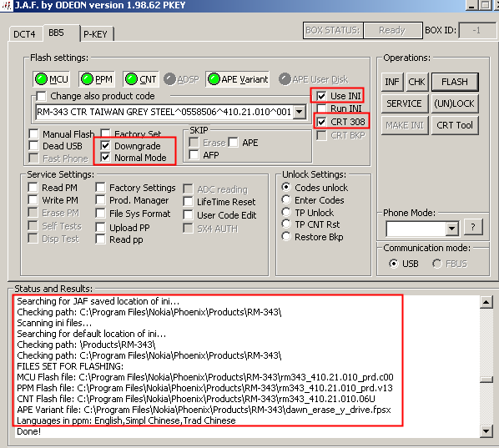Viewport: 499px width, 448px height.
Task: Select the Codes unlock radio button
Action: point(286,187)
